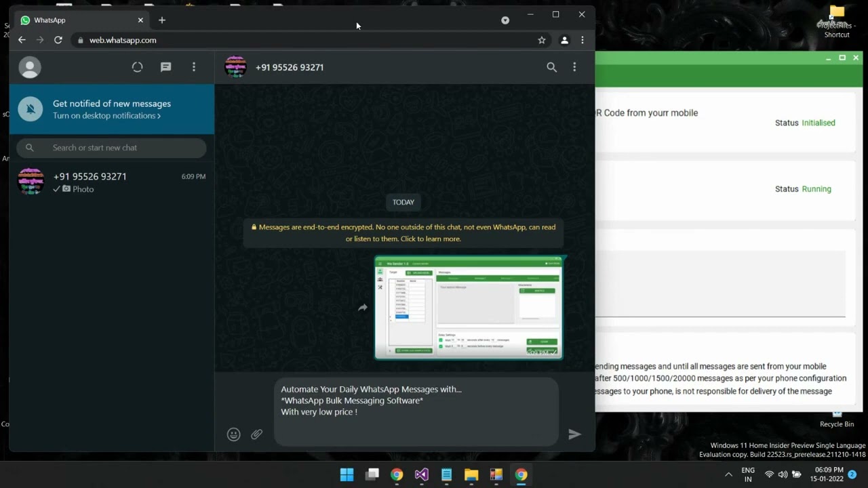Forward the sent photo using arrow icon
This screenshot has height=488, width=868.
coord(363,308)
